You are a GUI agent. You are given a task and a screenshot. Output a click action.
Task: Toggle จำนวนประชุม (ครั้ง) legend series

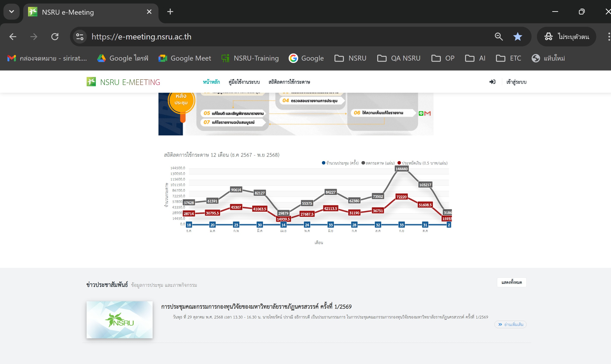click(x=342, y=163)
